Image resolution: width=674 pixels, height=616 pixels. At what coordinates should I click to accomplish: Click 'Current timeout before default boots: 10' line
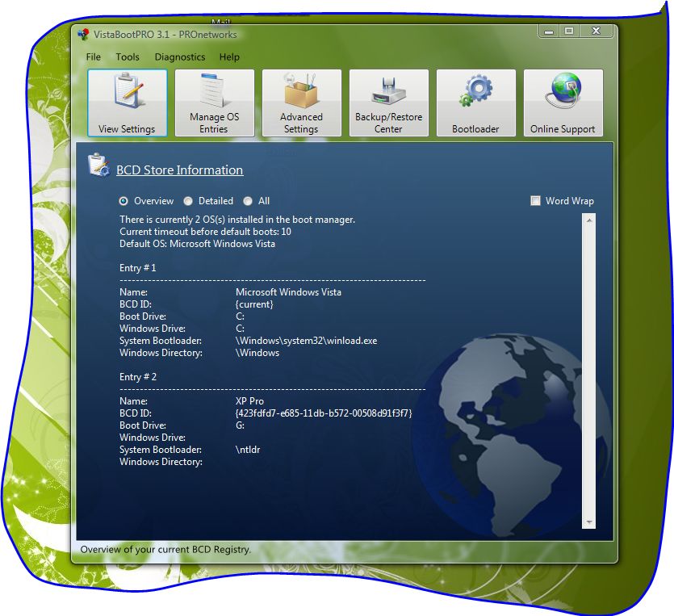tap(206, 232)
